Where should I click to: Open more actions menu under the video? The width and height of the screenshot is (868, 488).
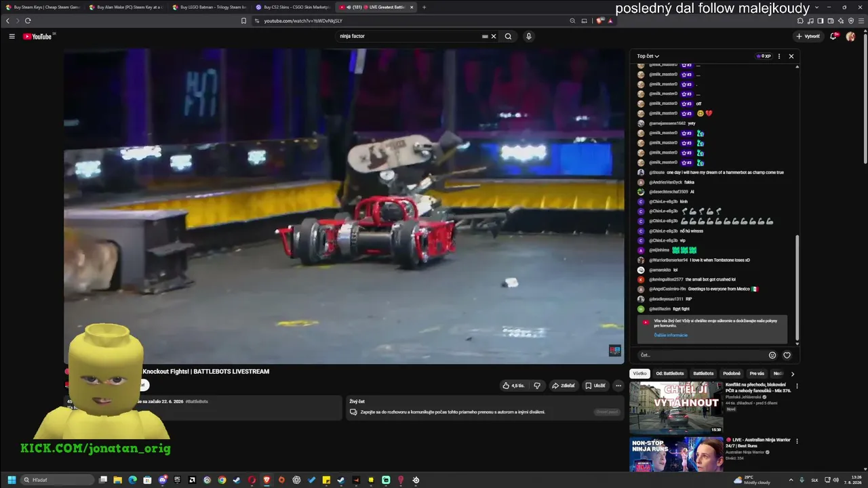pyautogui.click(x=618, y=386)
